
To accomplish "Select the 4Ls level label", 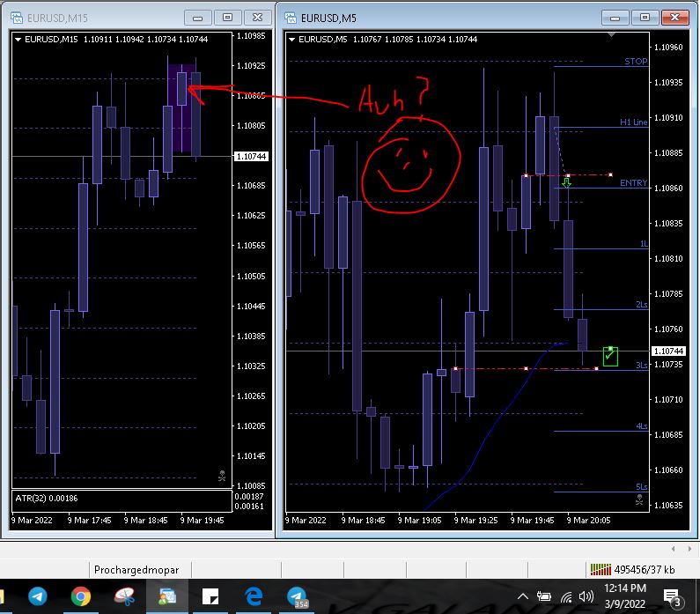I will point(642,425).
